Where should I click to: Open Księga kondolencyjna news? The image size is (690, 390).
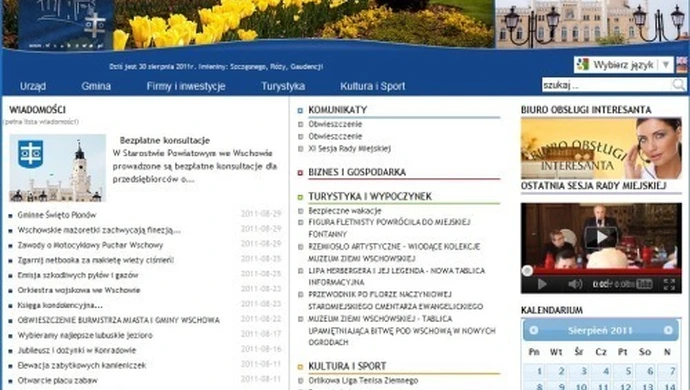point(60,305)
